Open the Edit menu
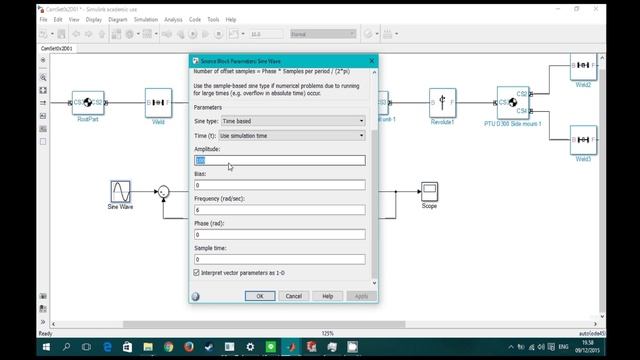640x360 pixels. [x=58, y=20]
